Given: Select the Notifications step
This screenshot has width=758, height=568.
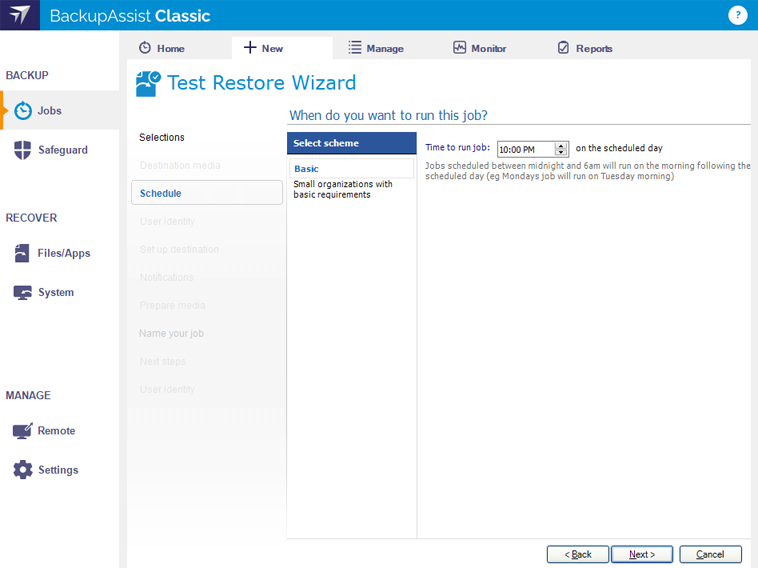Looking at the screenshot, I should click(166, 277).
